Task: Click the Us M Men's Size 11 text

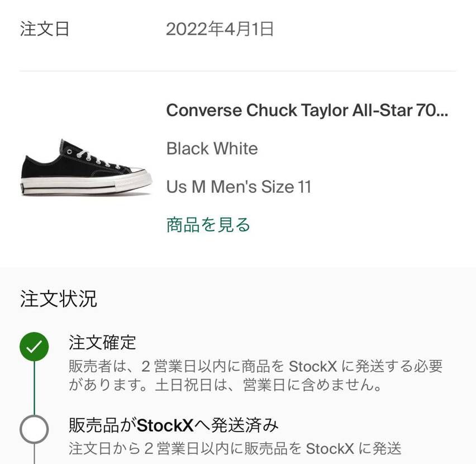Action: point(239,187)
